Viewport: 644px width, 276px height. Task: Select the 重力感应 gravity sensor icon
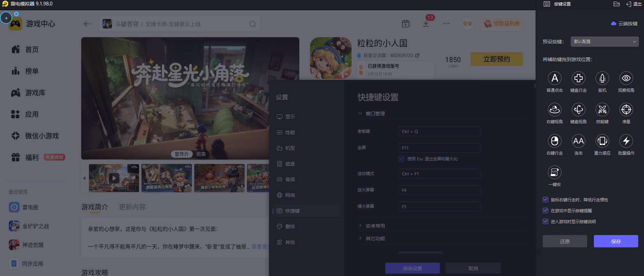[602, 141]
